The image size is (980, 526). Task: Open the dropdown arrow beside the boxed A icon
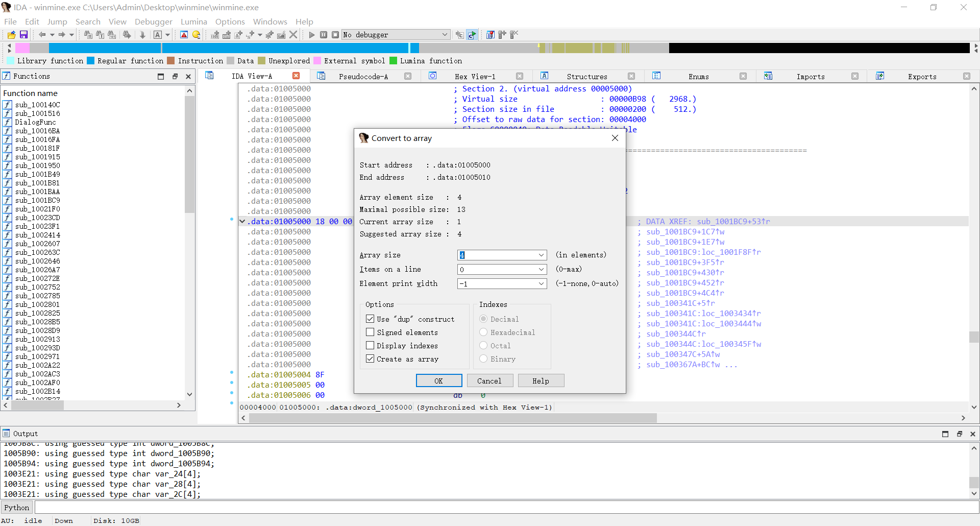click(x=167, y=35)
